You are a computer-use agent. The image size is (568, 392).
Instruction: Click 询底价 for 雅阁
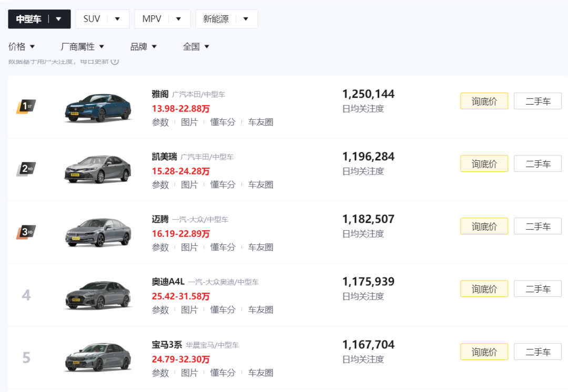tap(484, 101)
